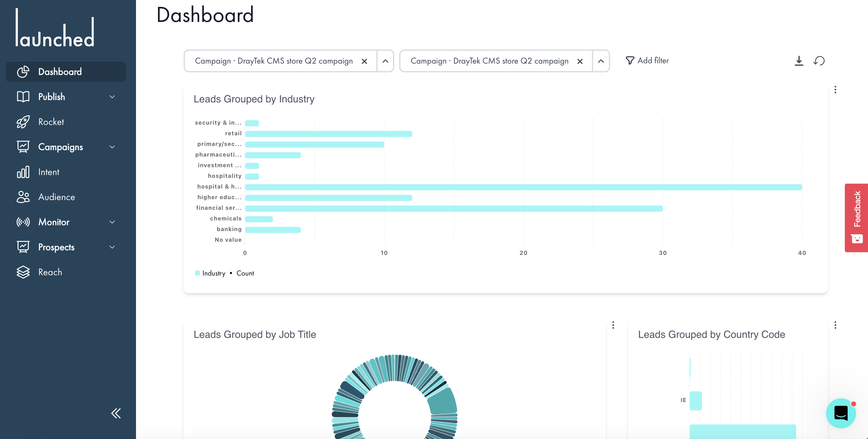Toggle Industry series in chart legend
The image size is (868, 439).
(x=210, y=273)
